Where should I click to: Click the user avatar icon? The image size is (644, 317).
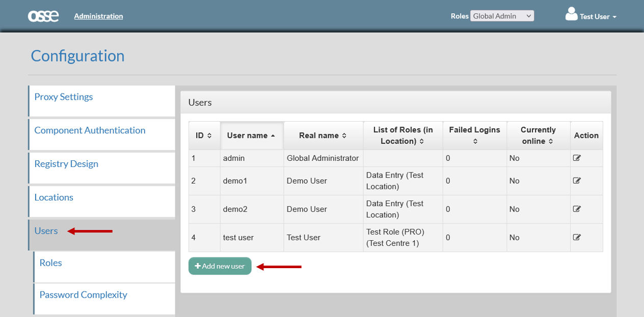pos(571,14)
